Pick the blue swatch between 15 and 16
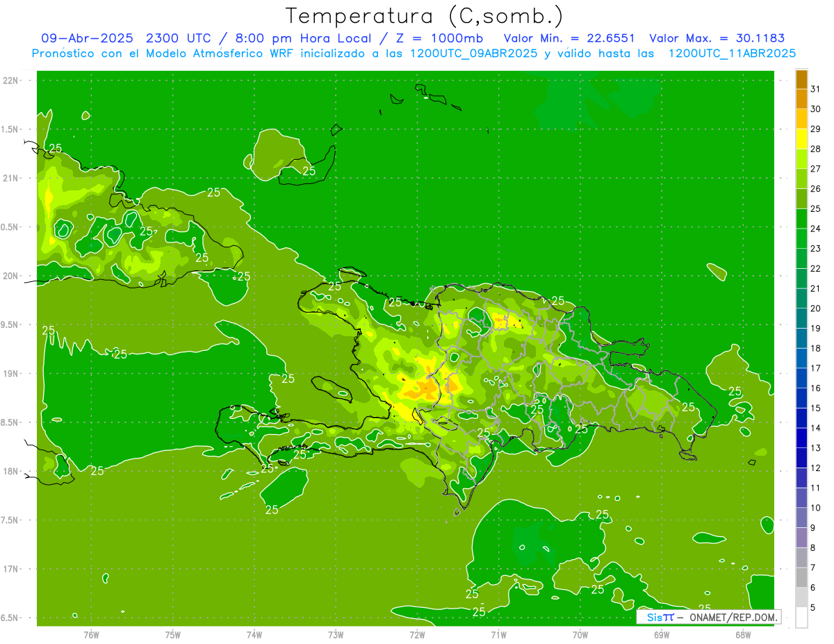 pos(801,398)
